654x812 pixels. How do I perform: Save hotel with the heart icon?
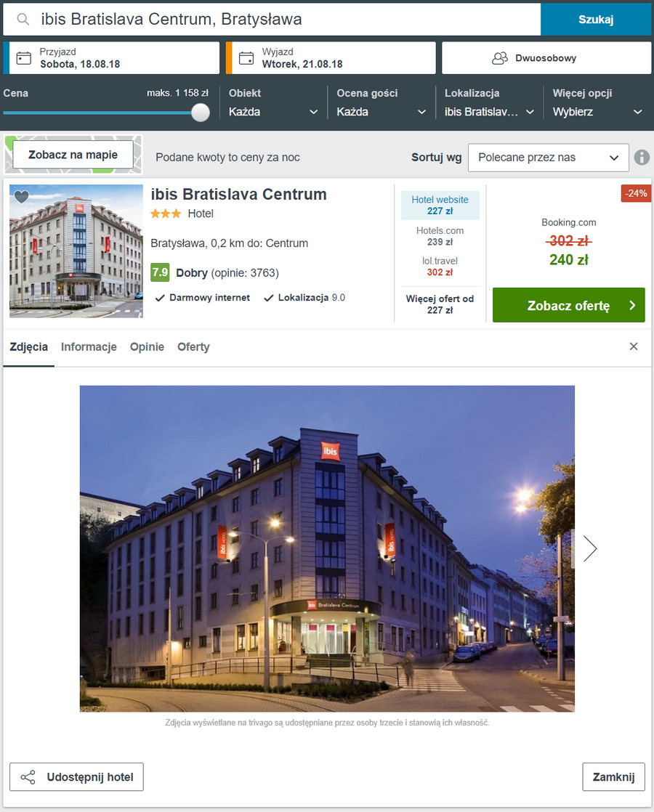(21, 197)
